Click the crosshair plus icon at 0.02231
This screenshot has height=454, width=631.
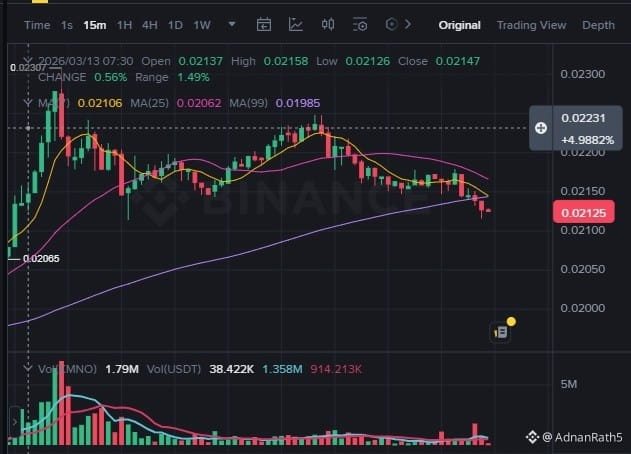541,128
